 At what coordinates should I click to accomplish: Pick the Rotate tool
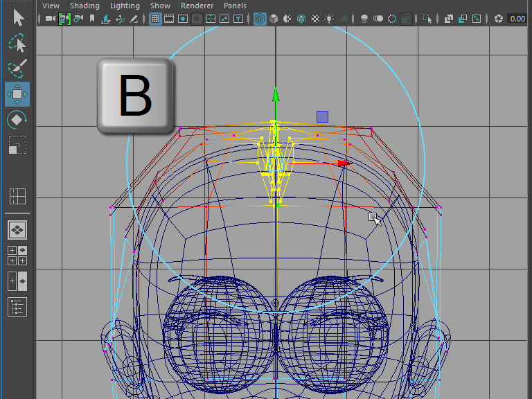17,119
